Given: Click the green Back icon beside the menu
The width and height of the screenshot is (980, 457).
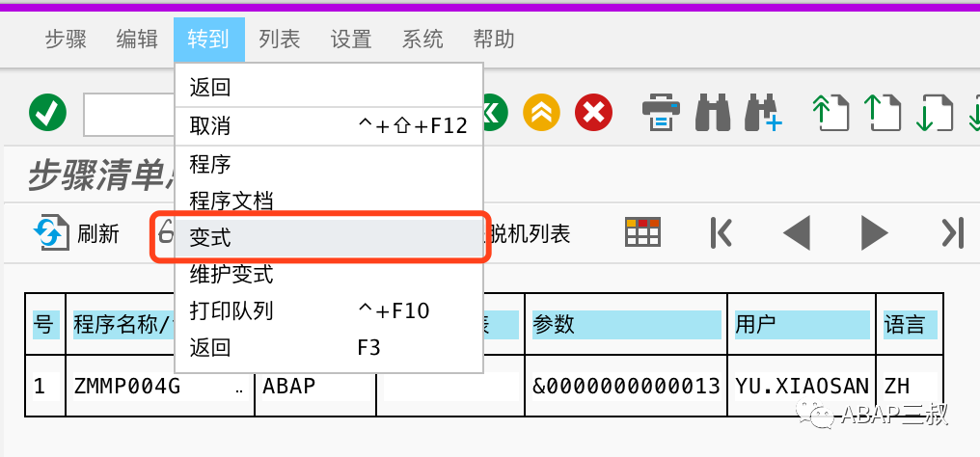Looking at the screenshot, I should click(495, 113).
